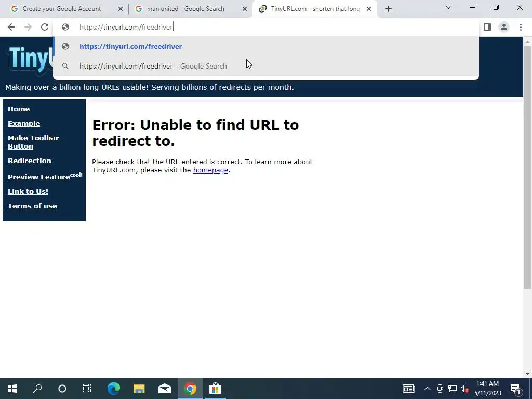The image size is (532, 399).
Task: Select the tinyurl.com/freedriver URL suggestion
Action: click(266, 46)
